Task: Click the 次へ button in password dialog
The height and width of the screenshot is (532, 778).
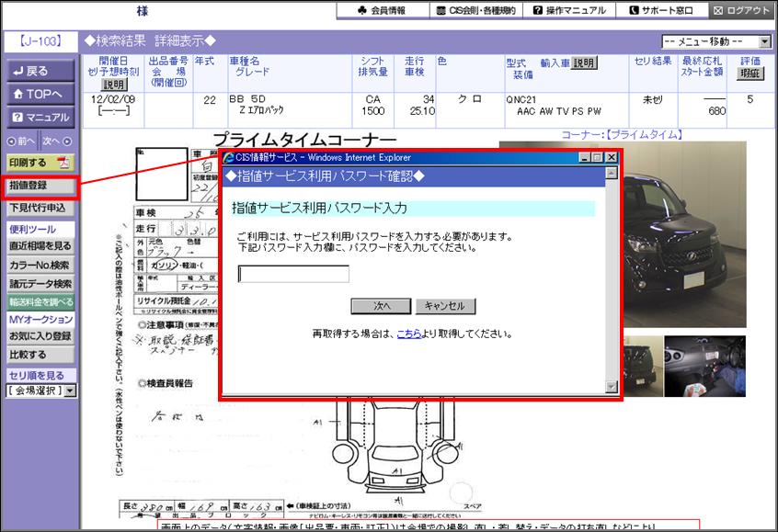Action: point(381,306)
